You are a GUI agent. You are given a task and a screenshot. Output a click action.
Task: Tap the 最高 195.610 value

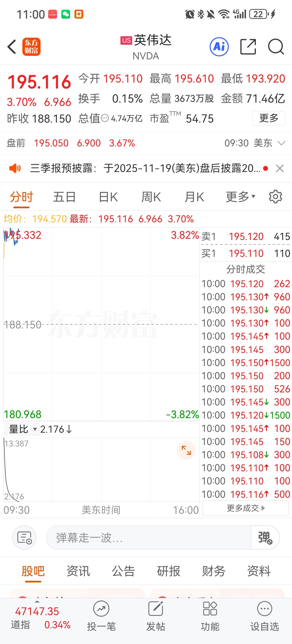[x=194, y=78]
